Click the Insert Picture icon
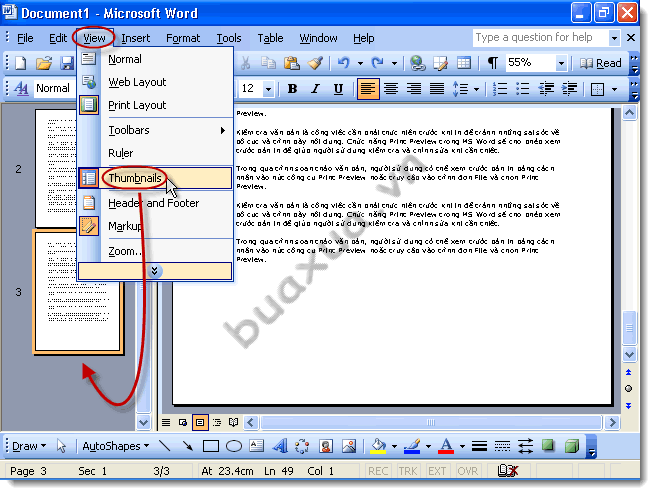This screenshot has height=495, width=655. pos(349,446)
